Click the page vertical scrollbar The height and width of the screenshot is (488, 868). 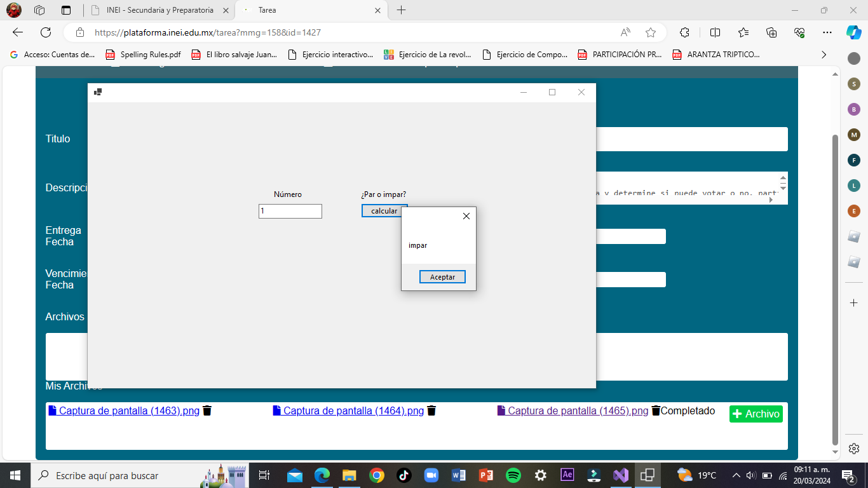tap(836, 286)
